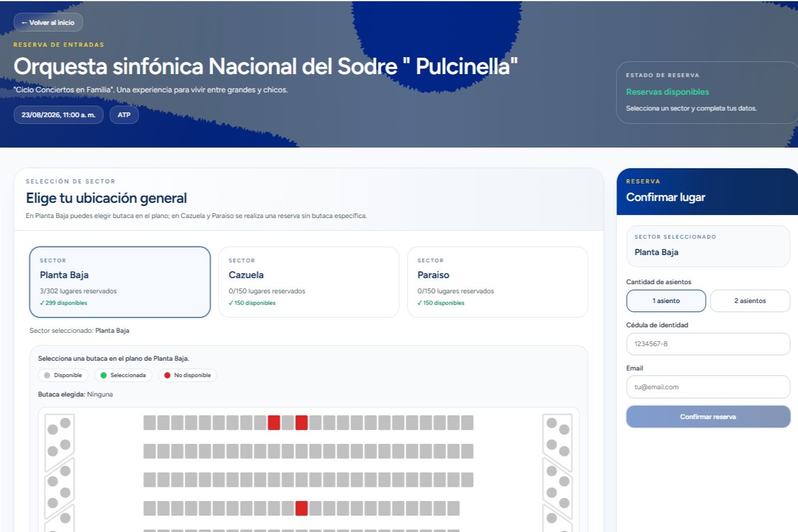This screenshot has width=798, height=532.
Task: Click Paraiso's 150 disponibles text
Action: [441, 303]
